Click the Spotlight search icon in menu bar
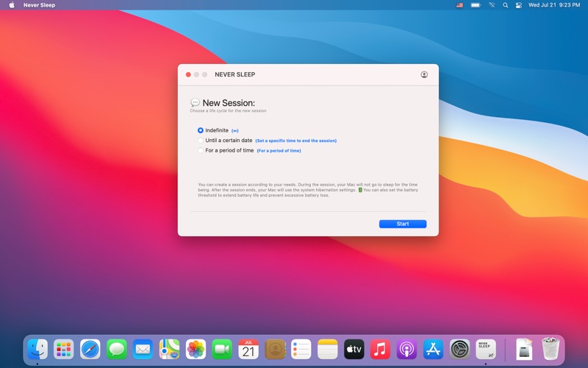This screenshot has width=588, height=368. [506, 5]
